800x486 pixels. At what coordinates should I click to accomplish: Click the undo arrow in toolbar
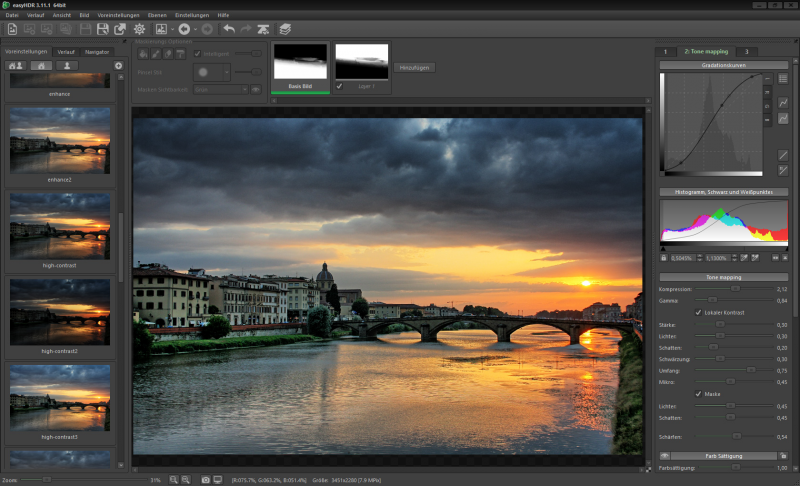[228, 29]
